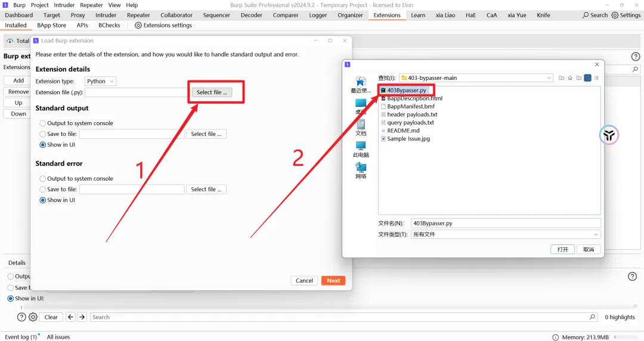Open the Burp menu
644x341 pixels.
19,5
